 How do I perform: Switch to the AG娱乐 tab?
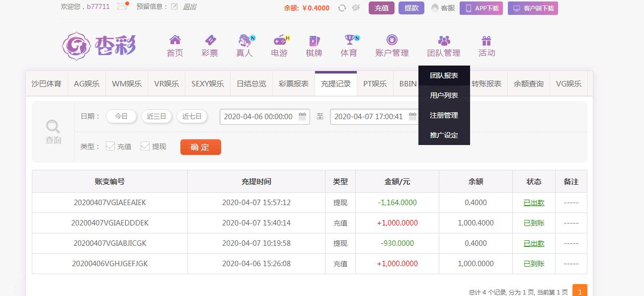pyautogui.click(x=86, y=84)
